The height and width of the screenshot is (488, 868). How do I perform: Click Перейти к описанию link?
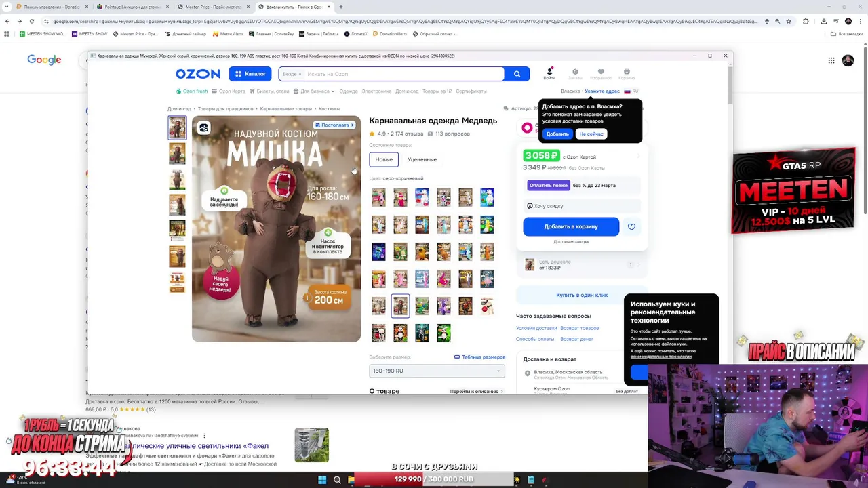click(x=476, y=391)
